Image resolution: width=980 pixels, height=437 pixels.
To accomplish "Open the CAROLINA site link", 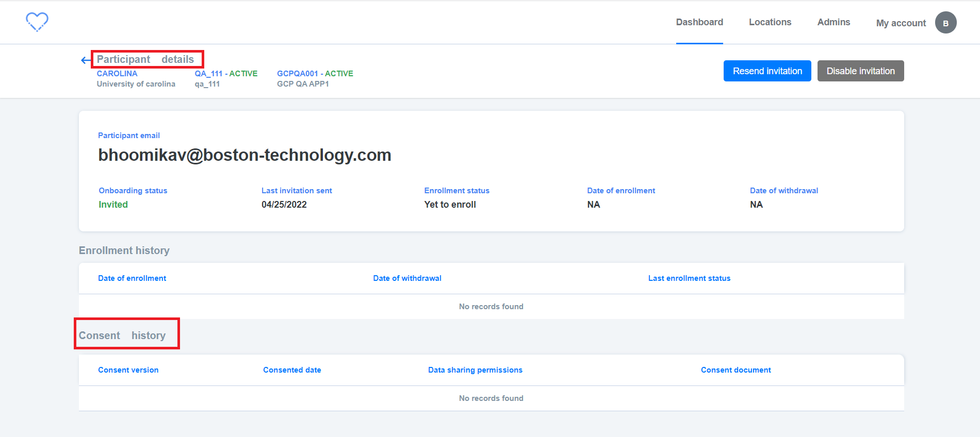I will [x=117, y=74].
